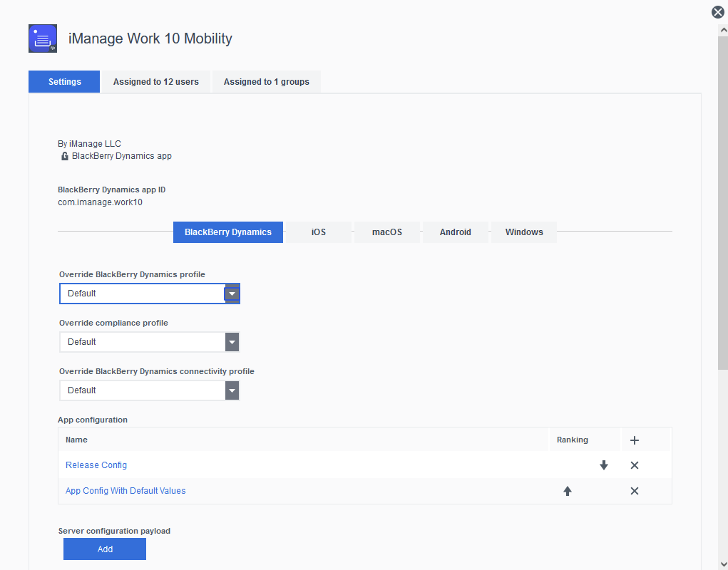Open the Override compliance profile dropdown
This screenshot has width=728, height=570.
[x=232, y=342]
